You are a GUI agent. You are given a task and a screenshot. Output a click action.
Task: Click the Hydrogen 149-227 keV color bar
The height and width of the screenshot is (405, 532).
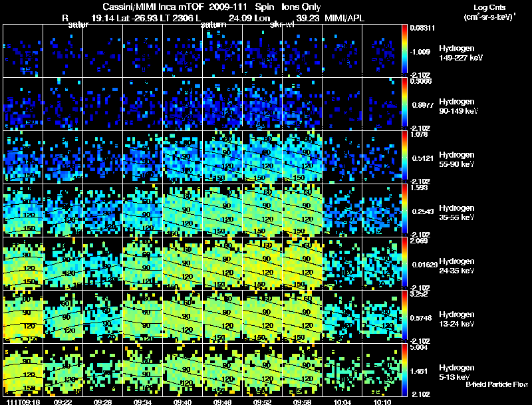[404, 51]
